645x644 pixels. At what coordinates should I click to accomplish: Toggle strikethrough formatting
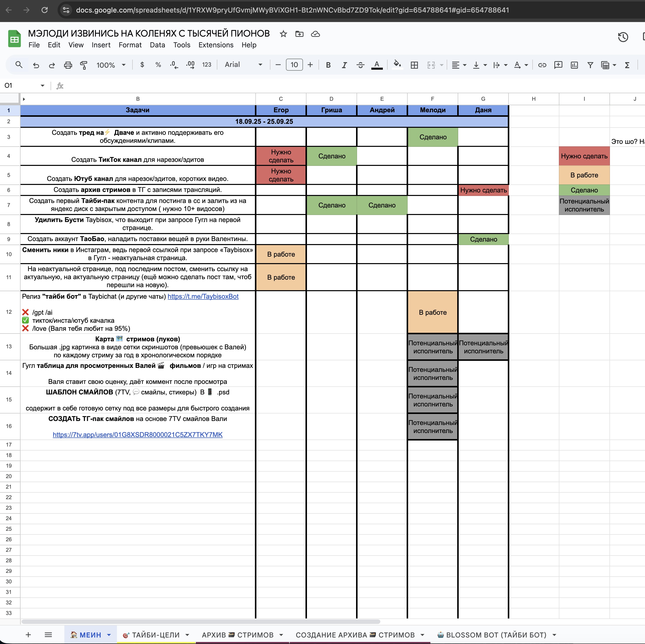tap(360, 65)
